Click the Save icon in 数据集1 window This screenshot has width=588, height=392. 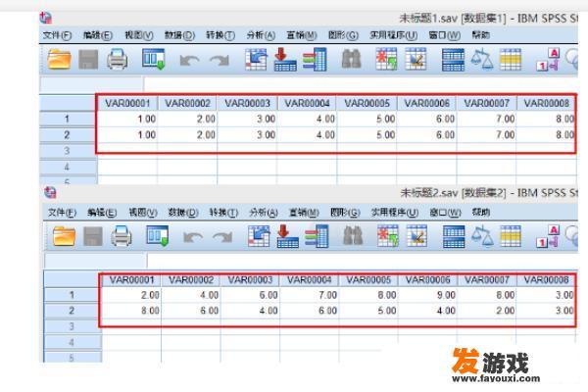click(x=88, y=60)
